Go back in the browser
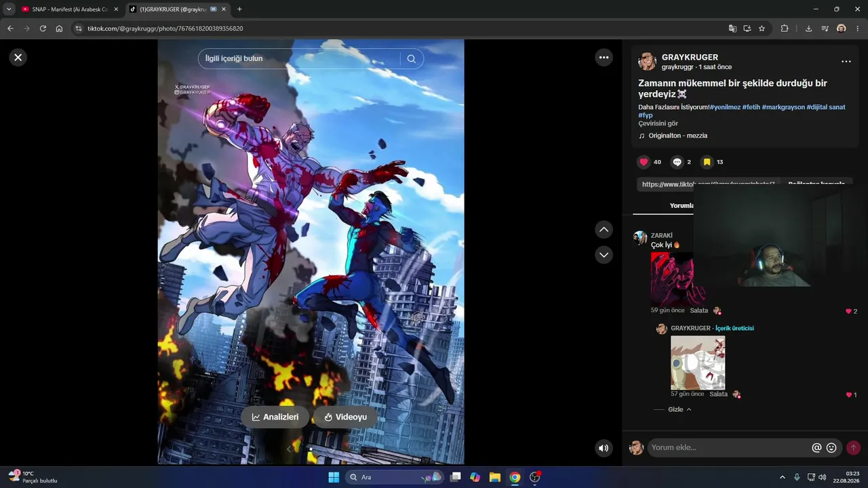This screenshot has height=488, width=868. click(10, 28)
